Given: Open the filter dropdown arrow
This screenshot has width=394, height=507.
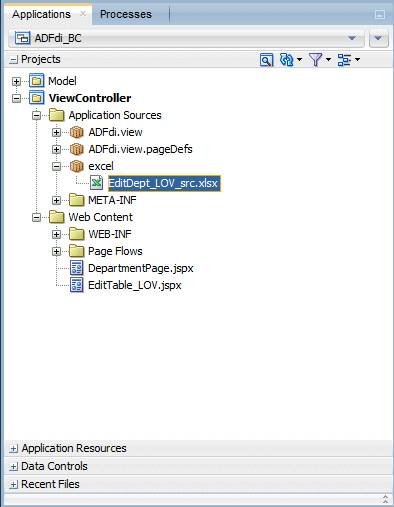Looking at the screenshot, I should (x=328, y=60).
